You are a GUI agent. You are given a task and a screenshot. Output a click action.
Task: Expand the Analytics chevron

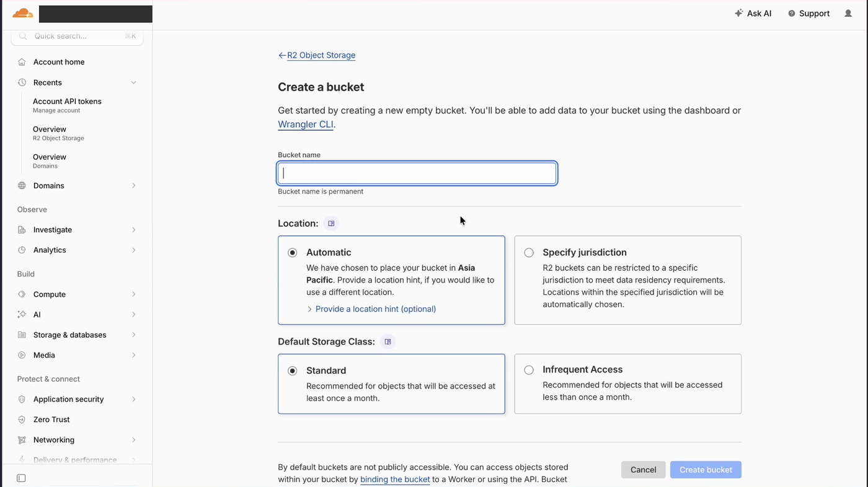pyautogui.click(x=133, y=250)
